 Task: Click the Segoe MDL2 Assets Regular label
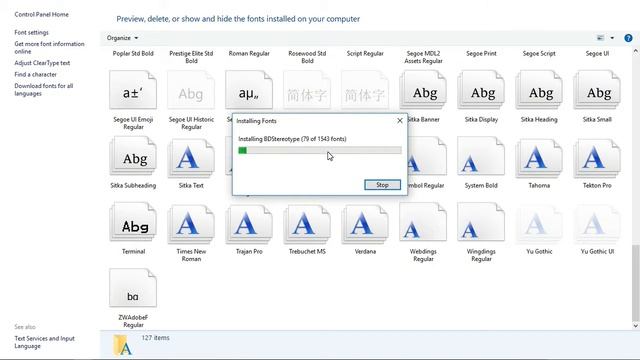[x=423, y=57]
